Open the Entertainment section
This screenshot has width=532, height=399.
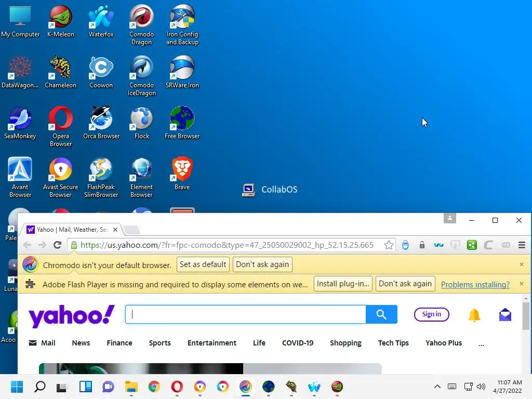click(212, 343)
